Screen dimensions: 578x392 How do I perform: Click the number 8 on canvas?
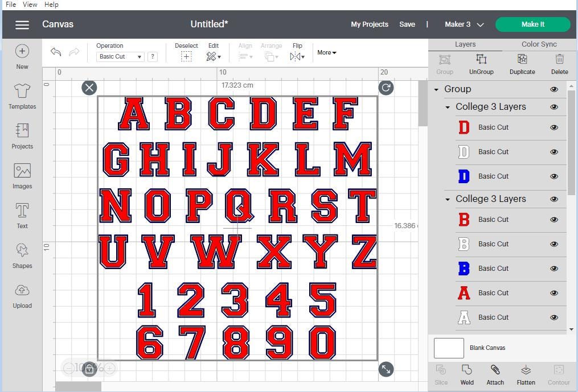236,343
